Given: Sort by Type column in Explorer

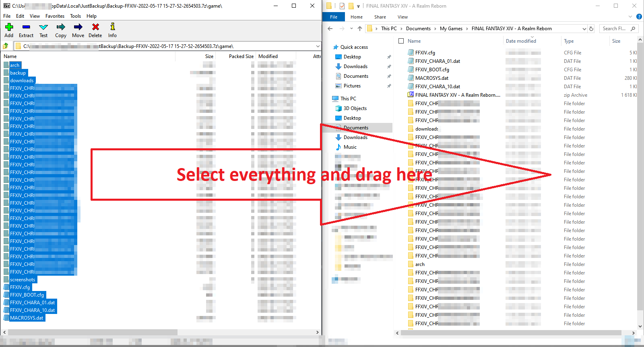Looking at the screenshot, I should pyautogui.click(x=569, y=41).
